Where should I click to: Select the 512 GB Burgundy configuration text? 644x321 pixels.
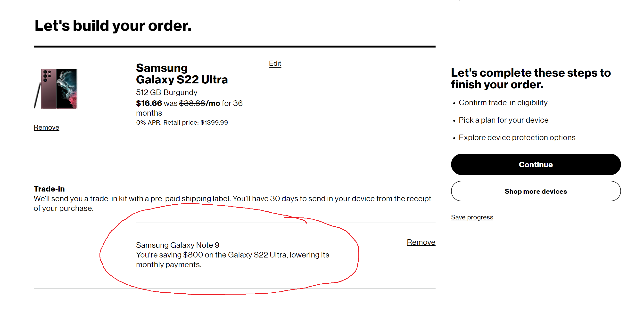(x=166, y=92)
